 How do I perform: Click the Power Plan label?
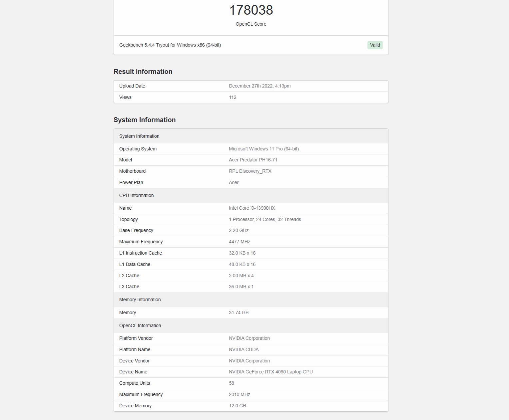[131, 182]
